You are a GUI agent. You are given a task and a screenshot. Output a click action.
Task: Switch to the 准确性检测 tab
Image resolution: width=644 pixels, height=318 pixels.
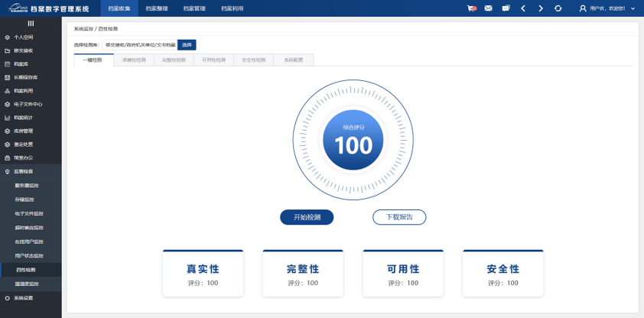[x=134, y=60]
